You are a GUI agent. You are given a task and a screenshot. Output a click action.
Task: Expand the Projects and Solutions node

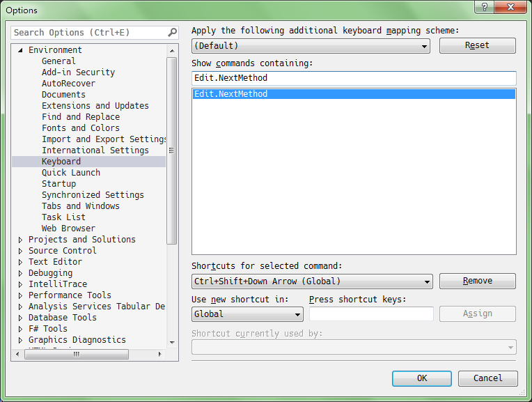[20, 240]
